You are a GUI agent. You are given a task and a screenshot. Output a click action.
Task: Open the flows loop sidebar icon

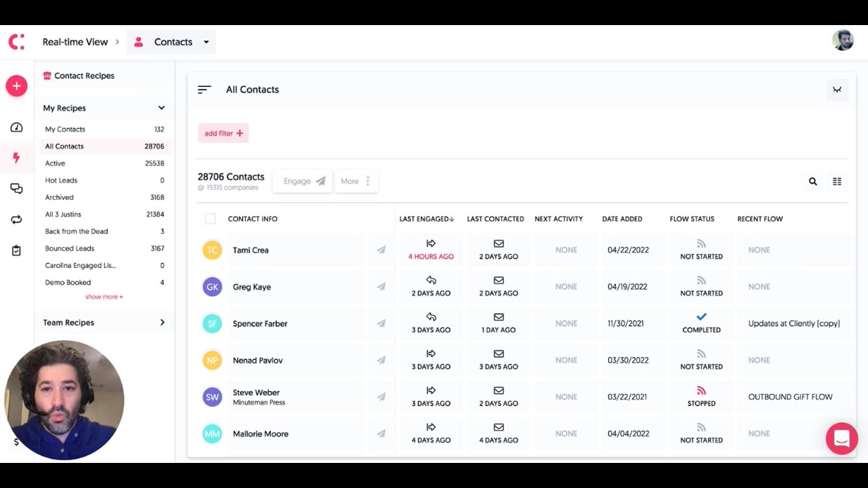16,220
